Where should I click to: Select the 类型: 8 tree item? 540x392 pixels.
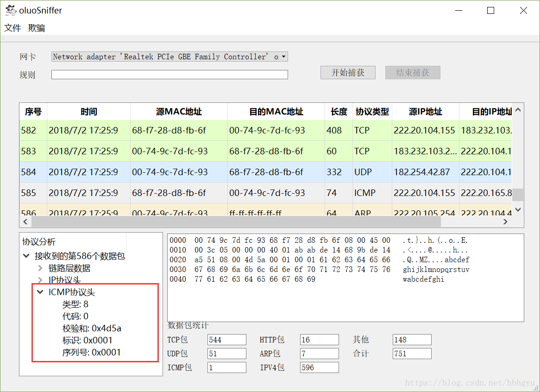click(x=75, y=304)
